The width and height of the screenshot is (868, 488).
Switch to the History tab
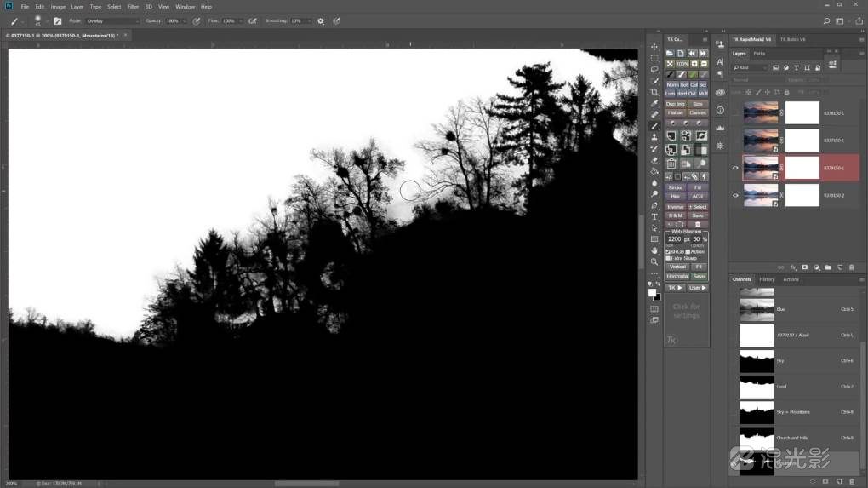767,279
